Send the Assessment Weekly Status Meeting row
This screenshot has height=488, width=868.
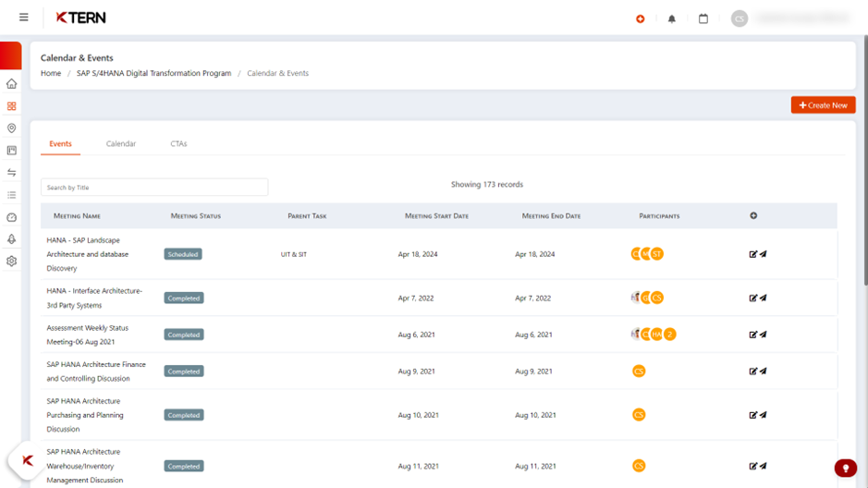coord(763,335)
